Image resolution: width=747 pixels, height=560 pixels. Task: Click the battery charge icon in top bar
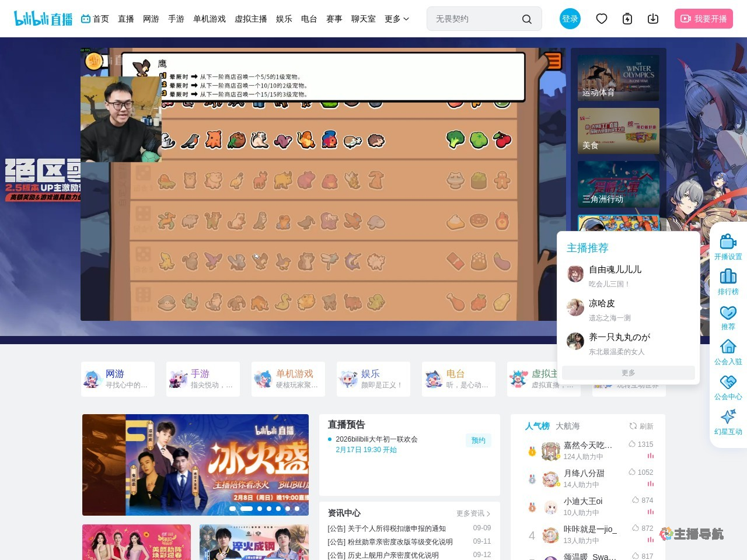(627, 19)
